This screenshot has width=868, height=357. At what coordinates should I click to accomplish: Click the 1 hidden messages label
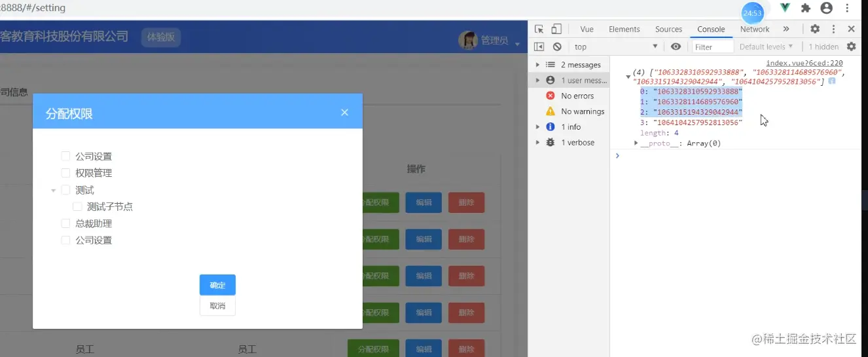point(823,47)
